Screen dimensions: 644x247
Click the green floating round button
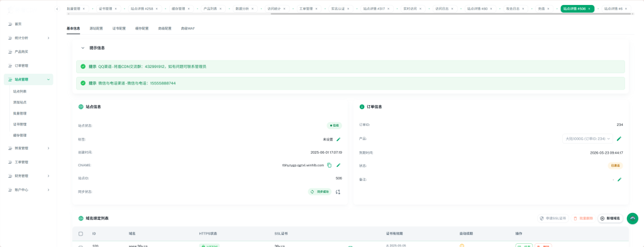(633, 219)
